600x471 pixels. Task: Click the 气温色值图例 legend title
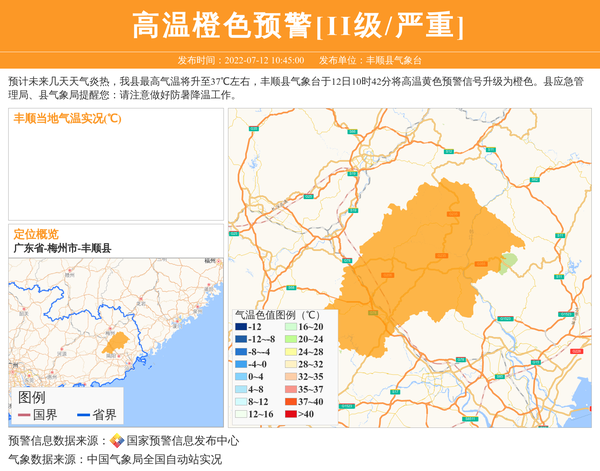coord(277,313)
